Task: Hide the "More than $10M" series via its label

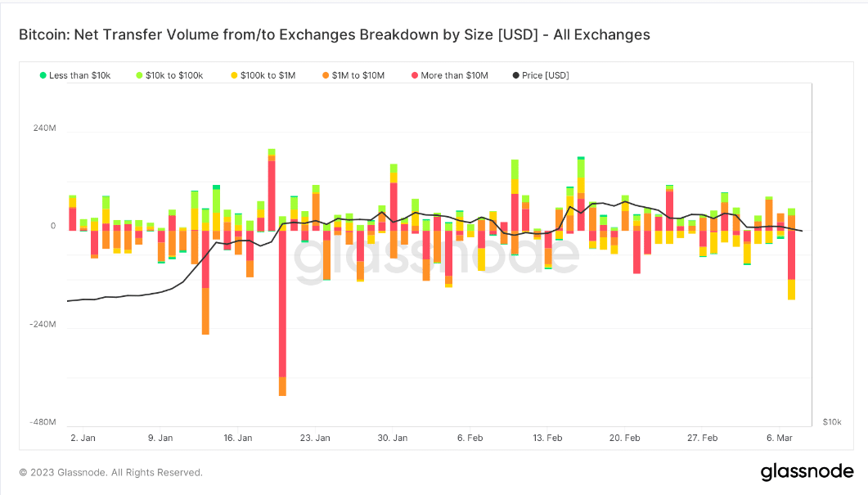Action: click(454, 75)
